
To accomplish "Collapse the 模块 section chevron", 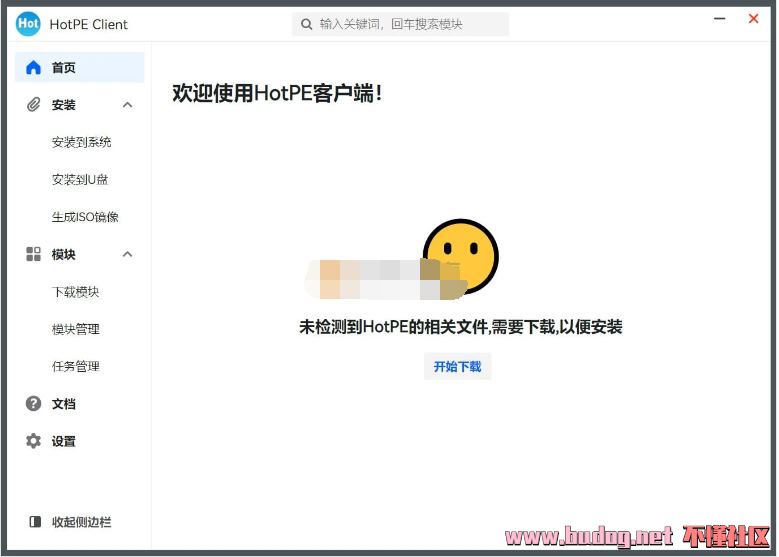I will [128, 254].
